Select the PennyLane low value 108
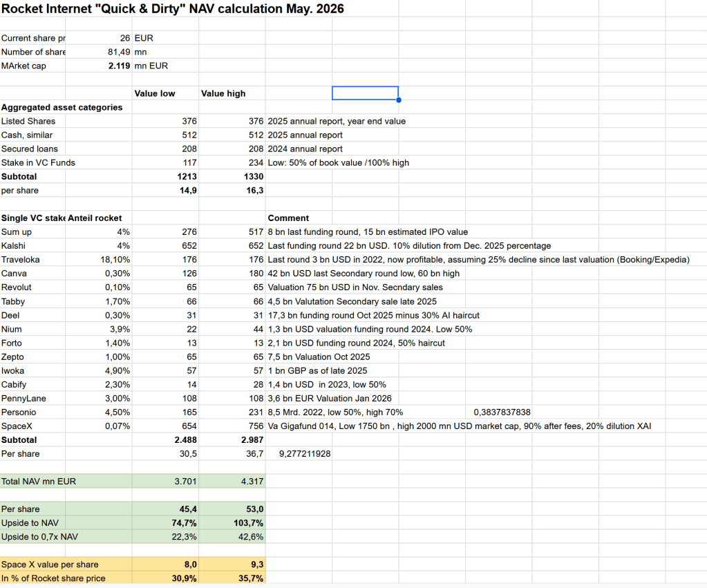The width and height of the screenshot is (707, 588). pos(189,399)
